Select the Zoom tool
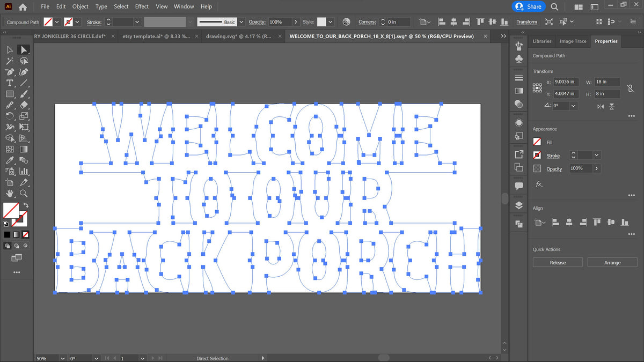Screen dimensions: 644x362 [x=24, y=194]
